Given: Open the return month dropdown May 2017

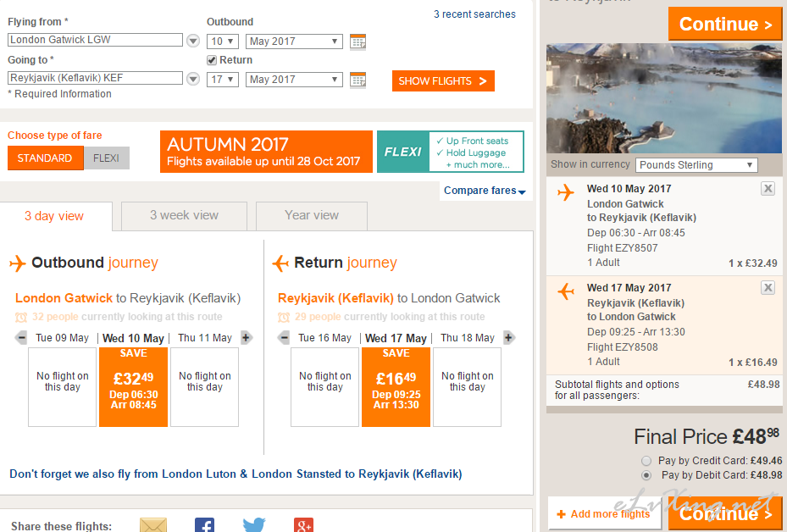Looking at the screenshot, I should click(x=294, y=80).
